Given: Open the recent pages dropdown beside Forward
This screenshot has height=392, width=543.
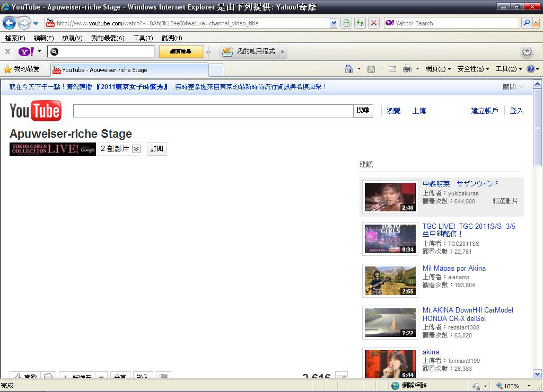Looking at the screenshot, I should pyautogui.click(x=36, y=23).
